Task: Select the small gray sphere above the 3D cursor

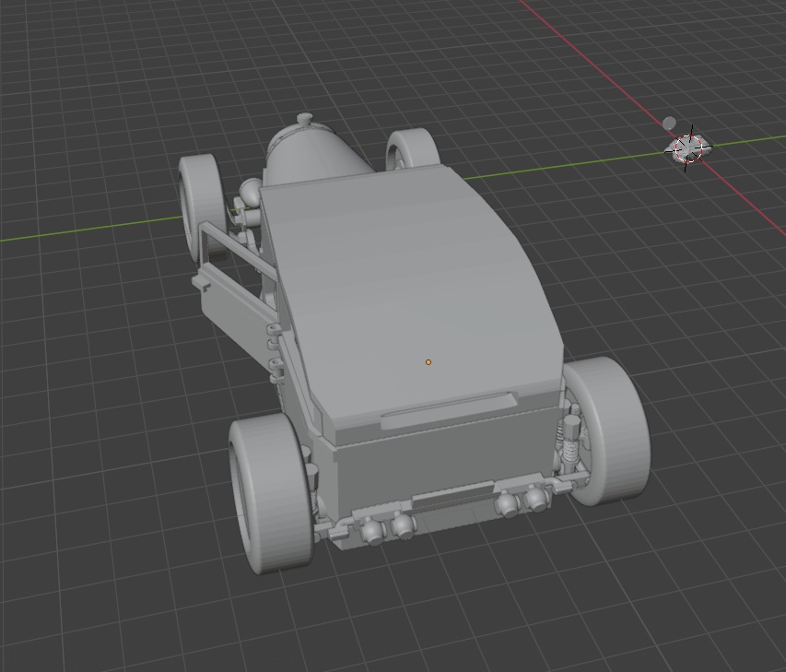Action: tap(669, 124)
